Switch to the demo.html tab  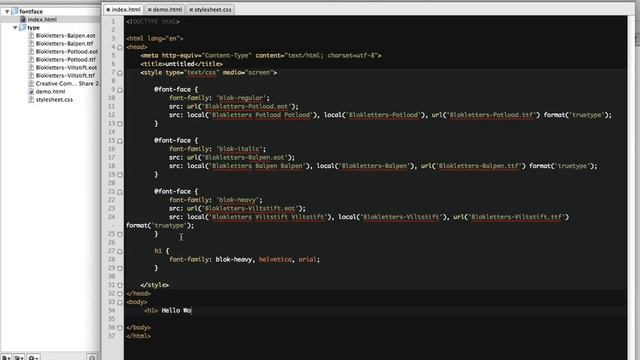coord(164,9)
